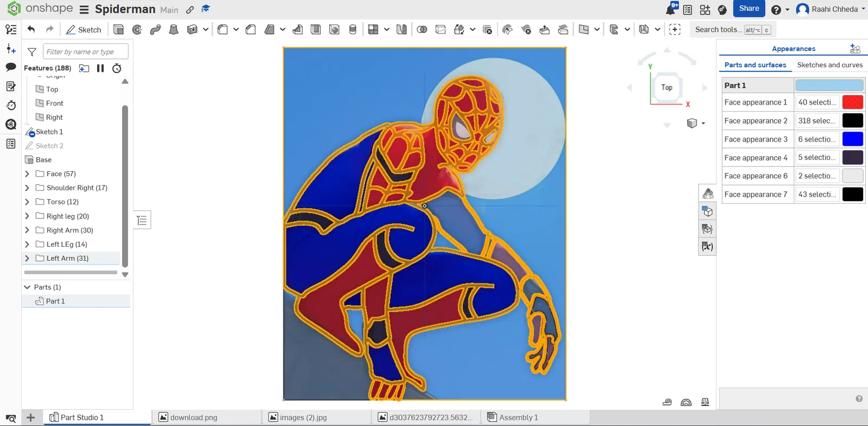Select the Chamfer tool
This screenshot has height=426, width=868.
(251, 29)
